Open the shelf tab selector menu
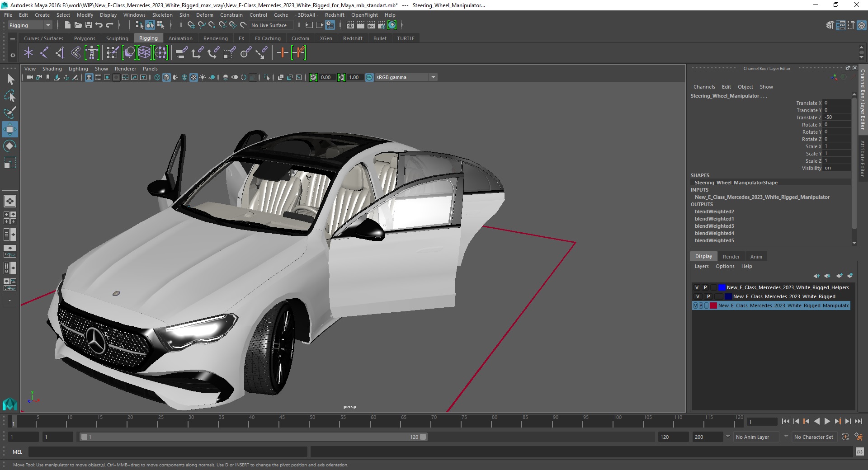The image size is (868, 470). coord(13,39)
